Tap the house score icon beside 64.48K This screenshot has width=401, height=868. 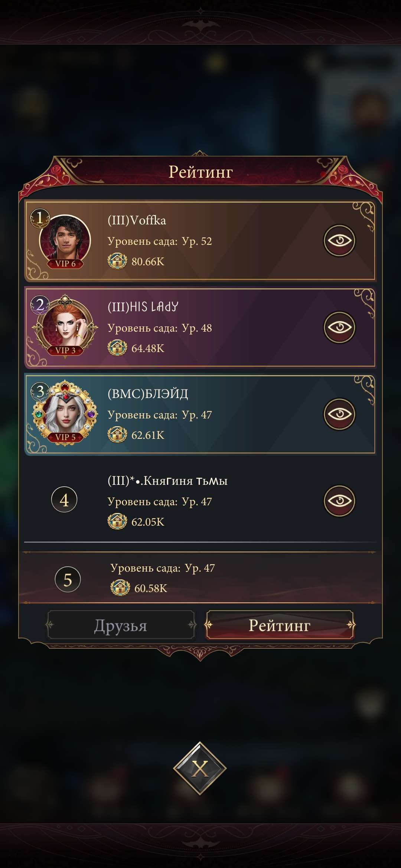point(117,348)
